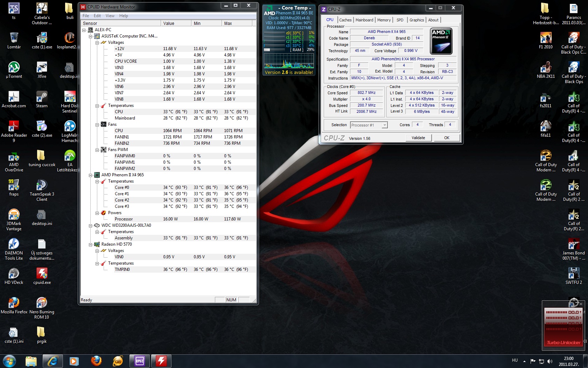Open cpuid.exe desktop icon

click(x=42, y=276)
